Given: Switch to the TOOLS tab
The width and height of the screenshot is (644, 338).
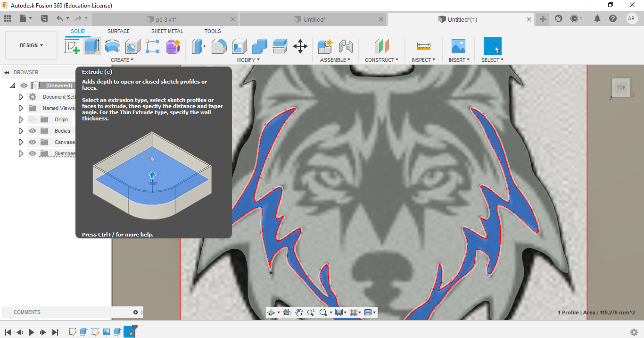Looking at the screenshot, I should click(213, 31).
